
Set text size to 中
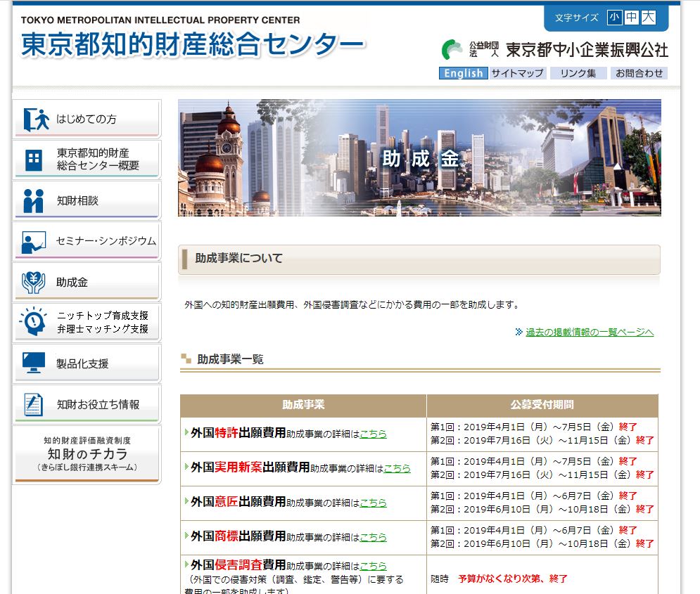point(631,18)
